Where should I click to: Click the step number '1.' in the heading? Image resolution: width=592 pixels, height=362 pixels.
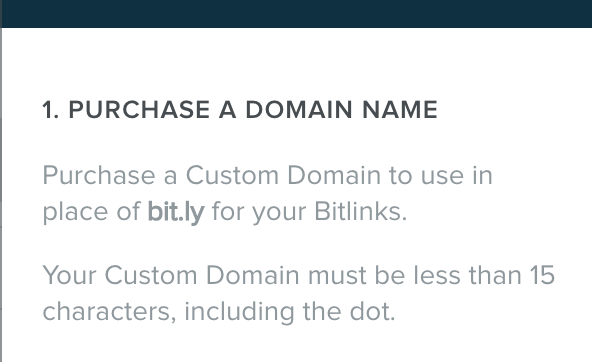click(51, 110)
